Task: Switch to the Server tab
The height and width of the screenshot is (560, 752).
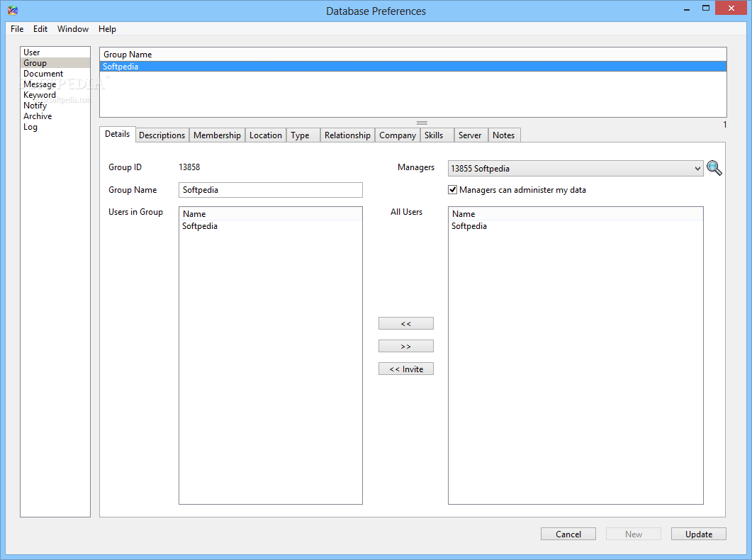Action: tap(470, 135)
